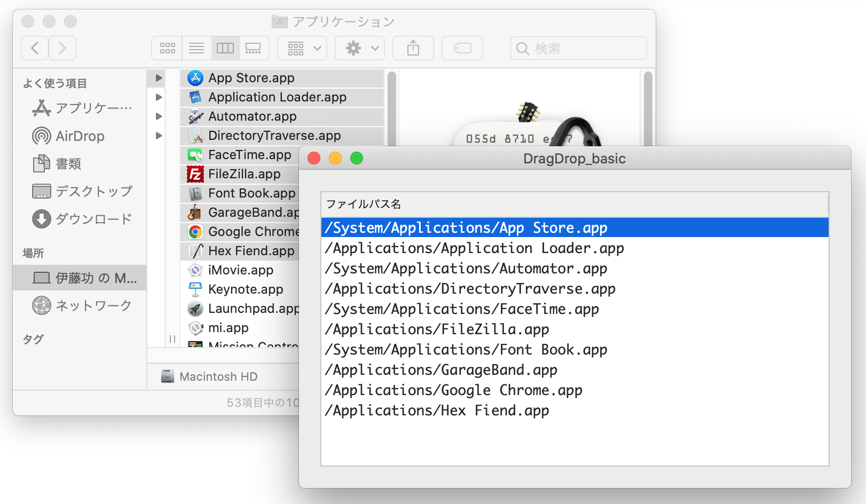The height and width of the screenshot is (504, 866).
Task: Go back in Finder
Action: pyautogui.click(x=35, y=48)
